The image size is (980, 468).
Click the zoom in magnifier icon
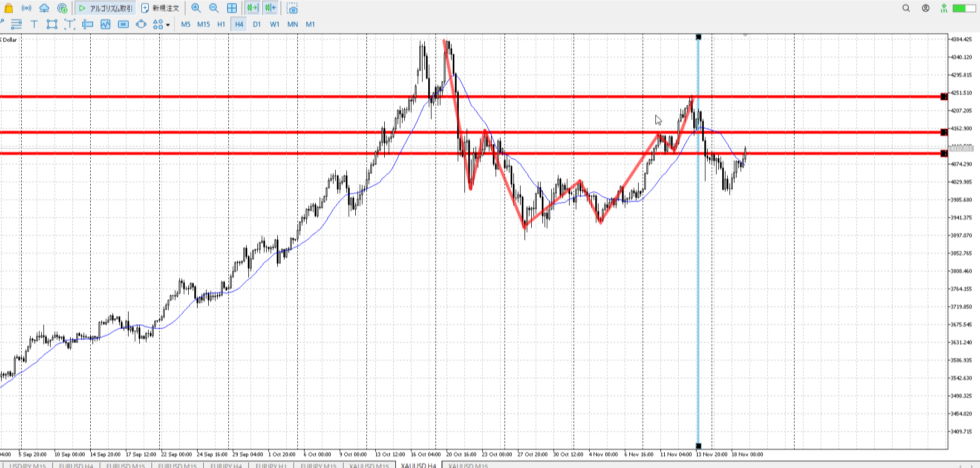pos(196,8)
